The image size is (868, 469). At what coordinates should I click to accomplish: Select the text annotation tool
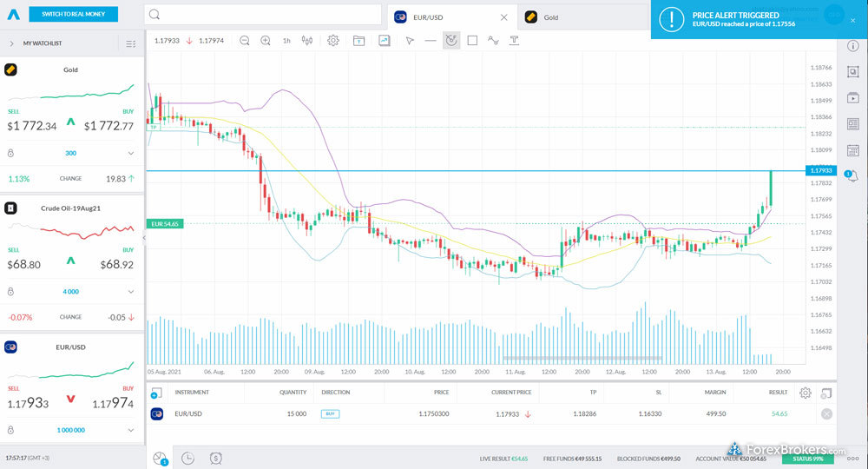pos(515,40)
